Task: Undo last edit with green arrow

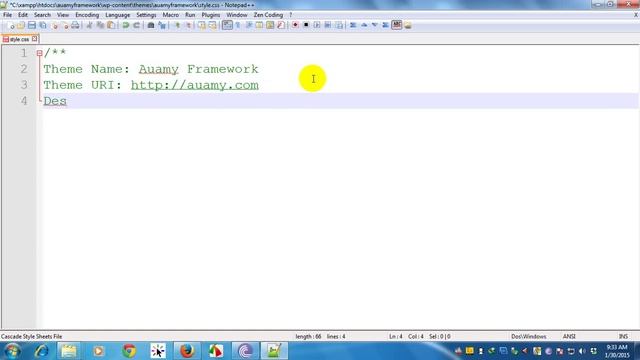Action: tap(126, 25)
